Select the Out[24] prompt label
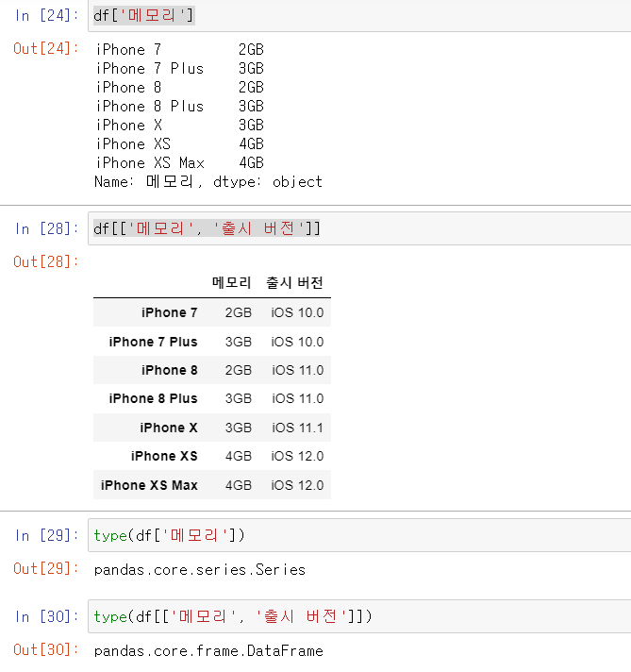Image resolution: width=631 pixels, height=672 pixels. 46,48
